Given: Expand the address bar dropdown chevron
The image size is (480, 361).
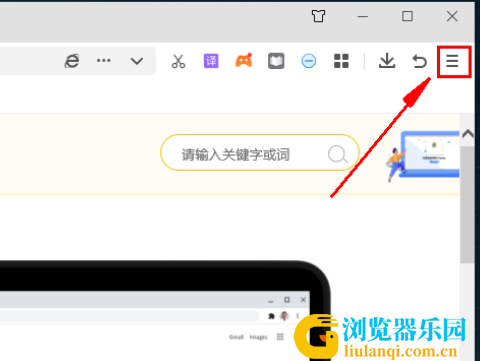Looking at the screenshot, I should point(137,61).
